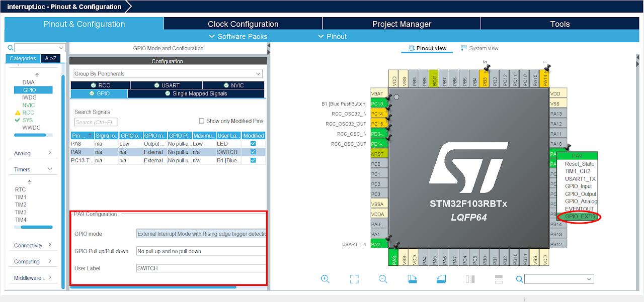Click the Pinout view icon

[411, 48]
